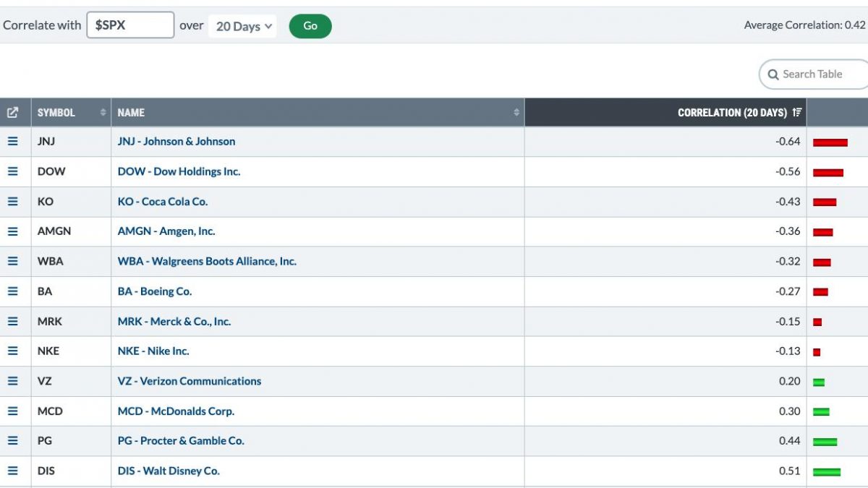The image size is (868, 488).
Task: Sort the table by Symbol column
Action: 71,113
